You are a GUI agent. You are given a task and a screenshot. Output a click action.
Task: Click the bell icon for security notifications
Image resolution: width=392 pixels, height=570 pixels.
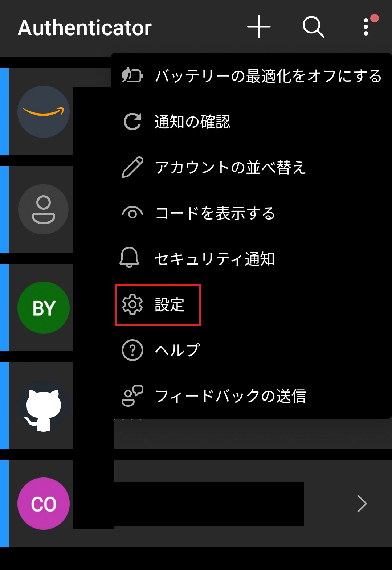(129, 258)
